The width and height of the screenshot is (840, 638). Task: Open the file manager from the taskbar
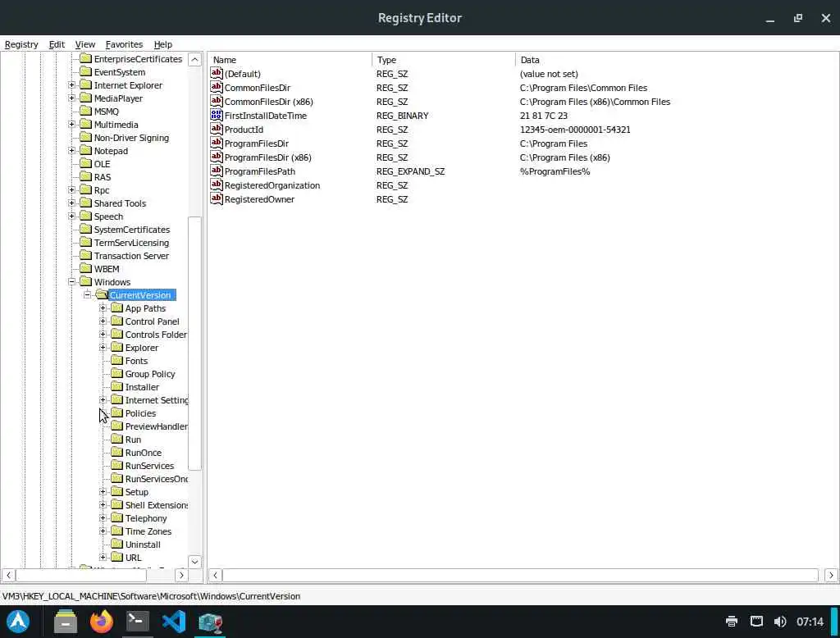coord(66,622)
